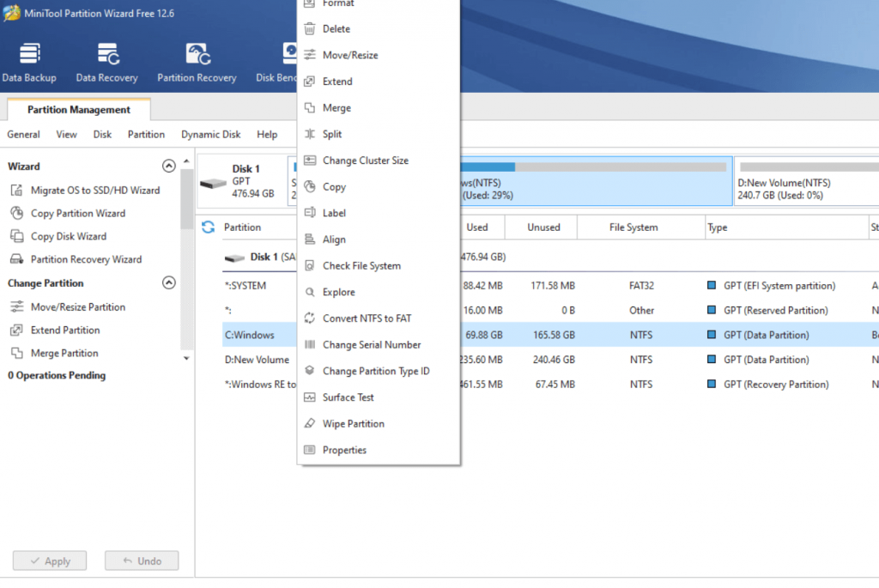Click the Copy Disk Wizard icon
The height and width of the screenshot is (588, 879).
(17, 236)
